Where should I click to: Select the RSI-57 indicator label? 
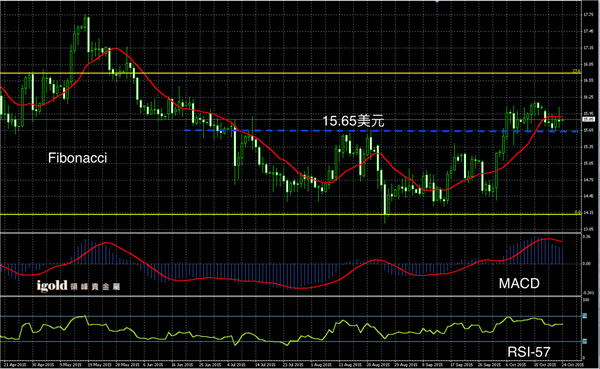point(529,352)
